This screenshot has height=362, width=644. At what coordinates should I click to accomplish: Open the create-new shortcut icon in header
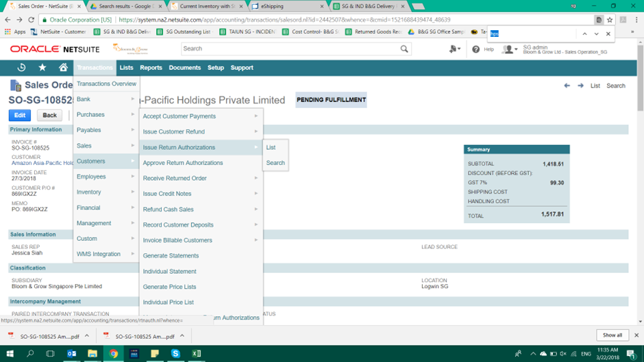[454, 49]
